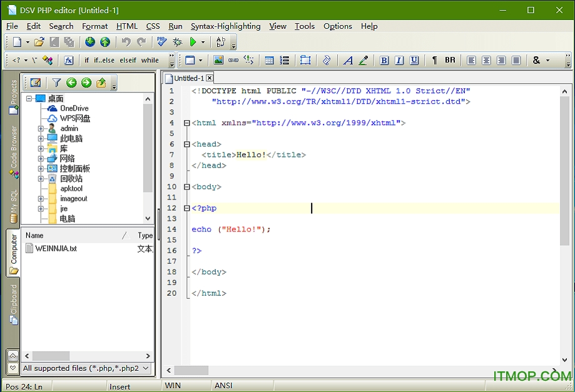Open the font color tool
This screenshot has width=575, height=392.
tap(363, 60)
